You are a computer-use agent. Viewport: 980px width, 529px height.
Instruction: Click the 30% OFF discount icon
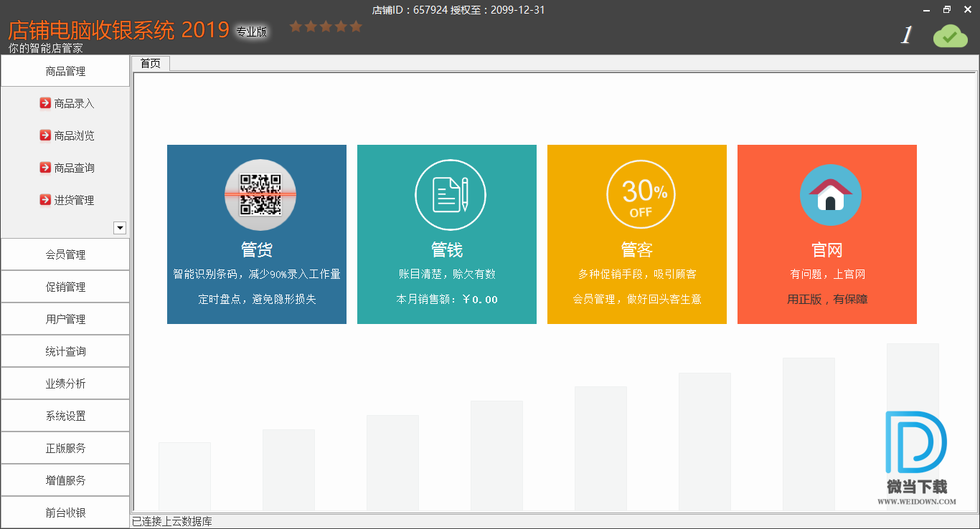(641, 195)
